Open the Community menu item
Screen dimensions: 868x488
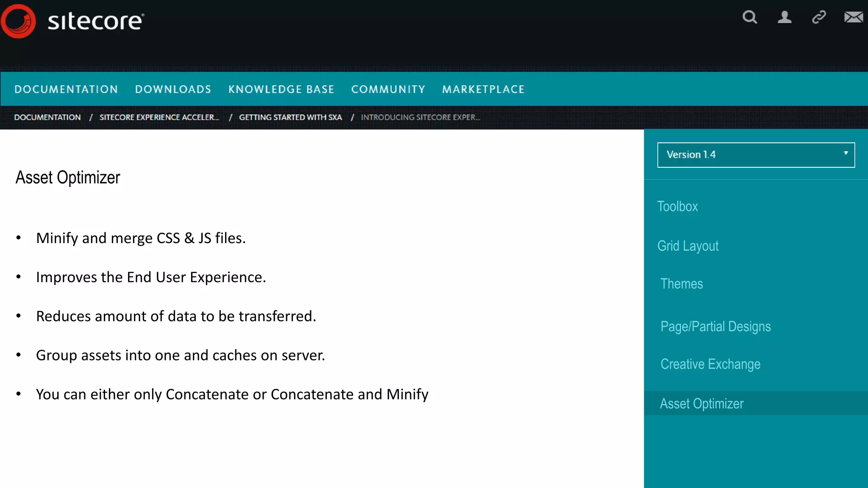[388, 89]
